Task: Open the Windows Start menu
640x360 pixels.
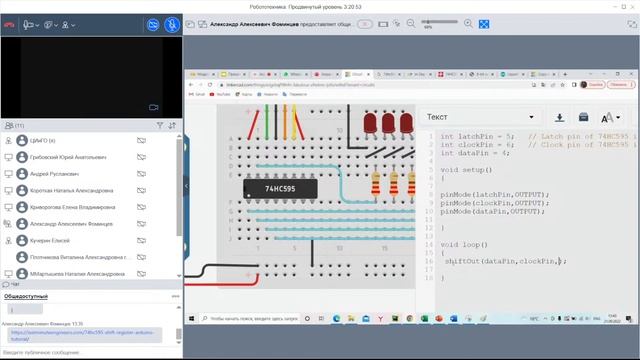Action: pos(191,318)
